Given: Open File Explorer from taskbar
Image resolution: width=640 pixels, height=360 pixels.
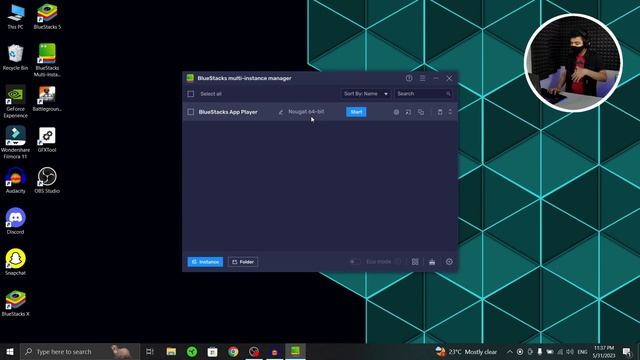Looking at the screenshot, I should (x=171, y=351).
